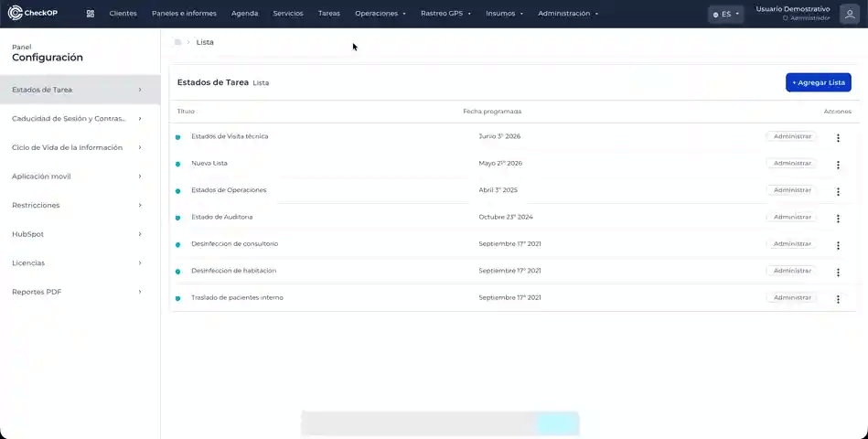Click the date Octubre 23° 2024
This screenshot has height=439, width=868.
click(506, 217)
